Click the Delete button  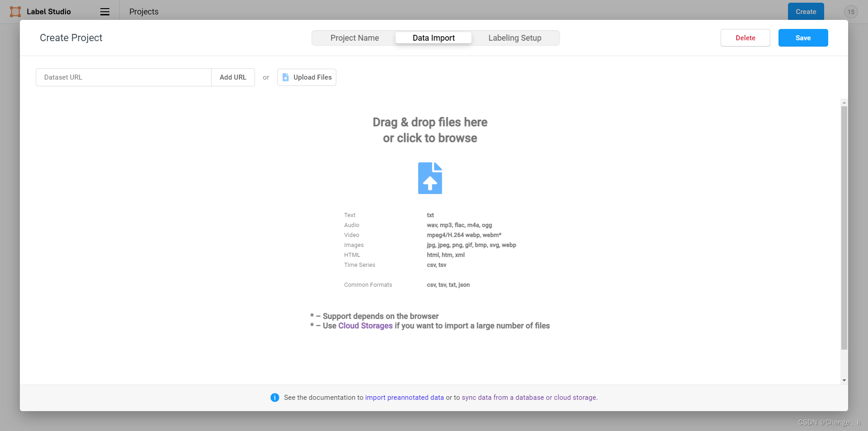[745, 38]
